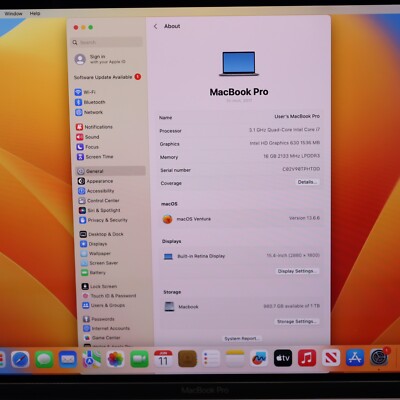Click the sidebar Search field
This screenshot has width=400, height=400.
pyautogui.click(x=107, y=42)
